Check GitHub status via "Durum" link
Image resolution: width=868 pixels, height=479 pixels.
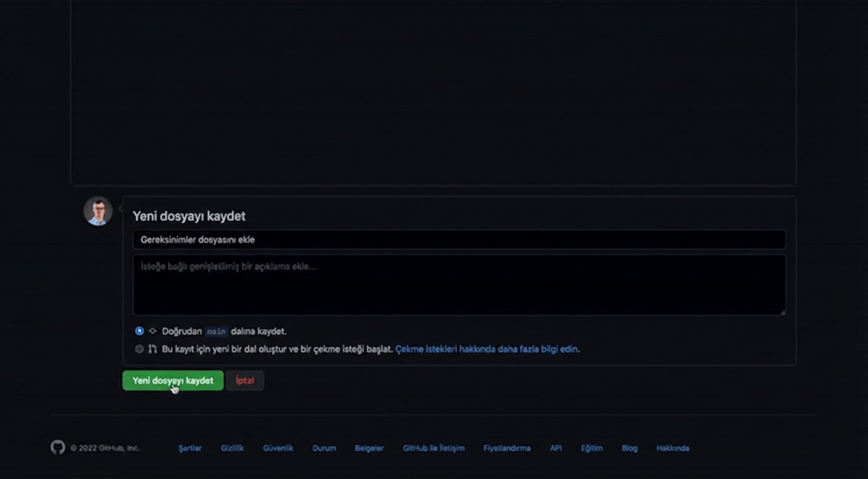(324, 448)
